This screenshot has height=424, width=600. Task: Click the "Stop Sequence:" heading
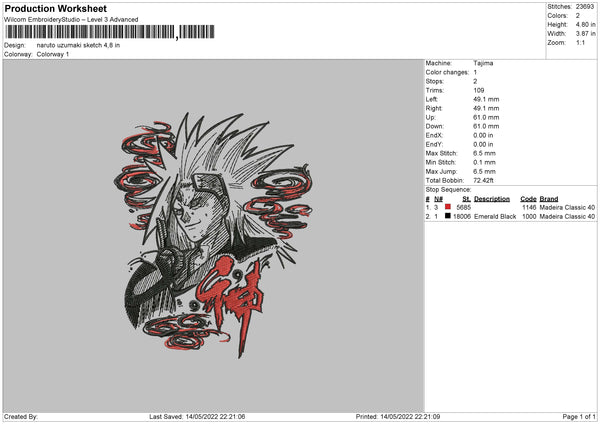coord(448,190)
